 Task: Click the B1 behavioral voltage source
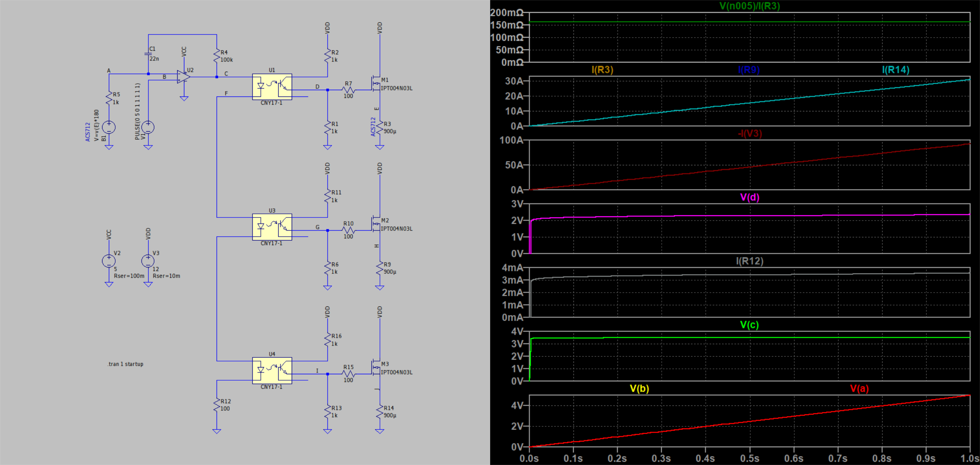pyautogui.click(x=109, y=127)
